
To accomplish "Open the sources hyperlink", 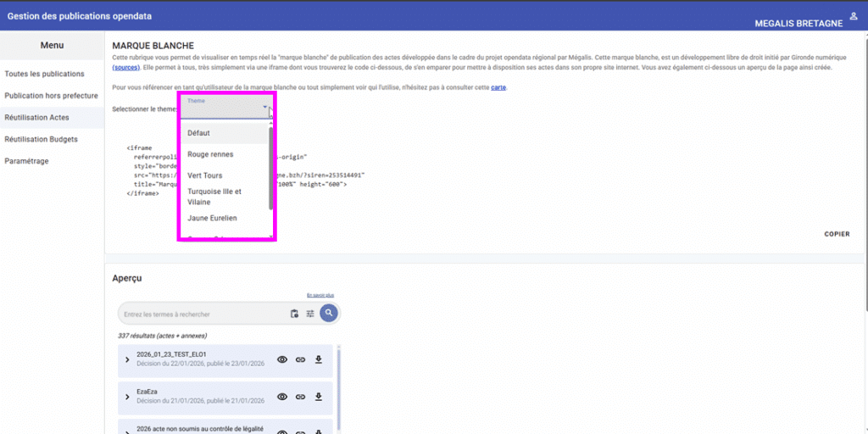I will pos(126,67).
